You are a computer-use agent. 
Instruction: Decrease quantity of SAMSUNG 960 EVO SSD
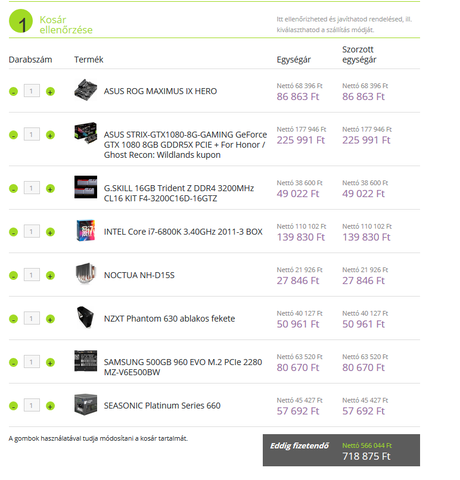click(13, 362)
